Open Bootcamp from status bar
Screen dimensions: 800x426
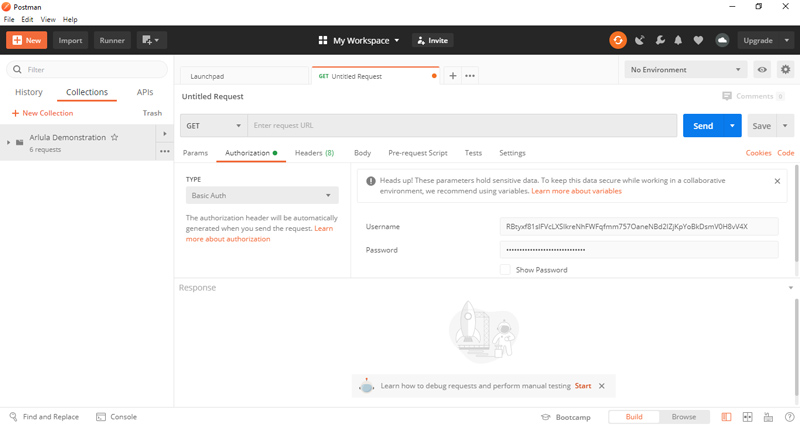(566, 417)
